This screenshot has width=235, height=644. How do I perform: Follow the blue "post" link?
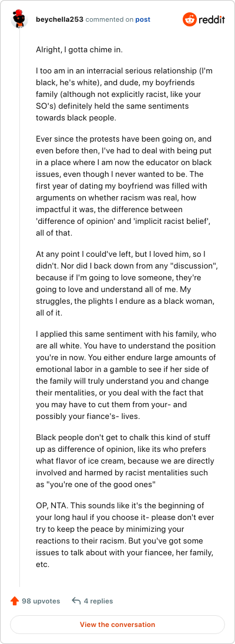coord(143,19)
